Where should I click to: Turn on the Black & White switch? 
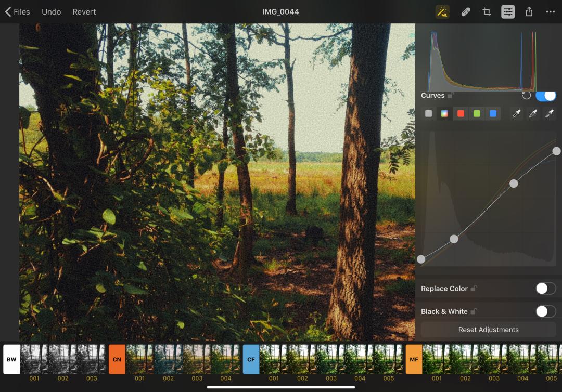[545, 311]
